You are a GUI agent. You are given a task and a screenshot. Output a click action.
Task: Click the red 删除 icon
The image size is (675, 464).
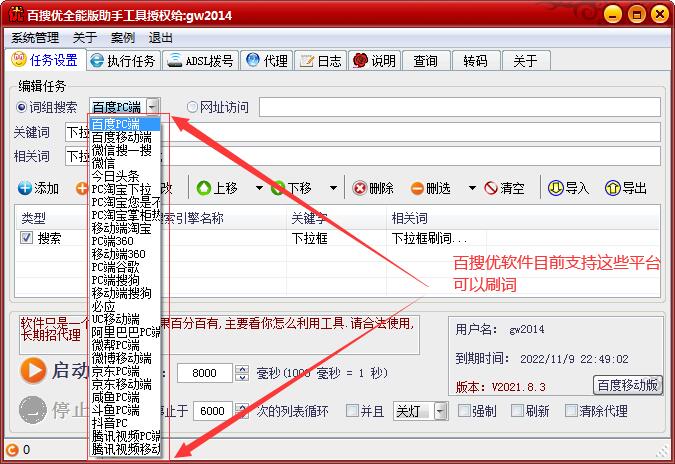tap(359, 188)
